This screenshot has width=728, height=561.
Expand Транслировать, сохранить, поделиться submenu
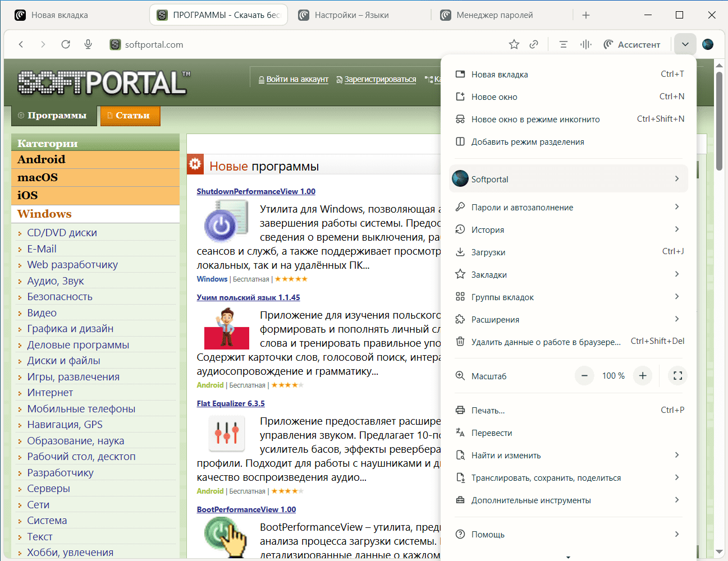click(569, 477)
